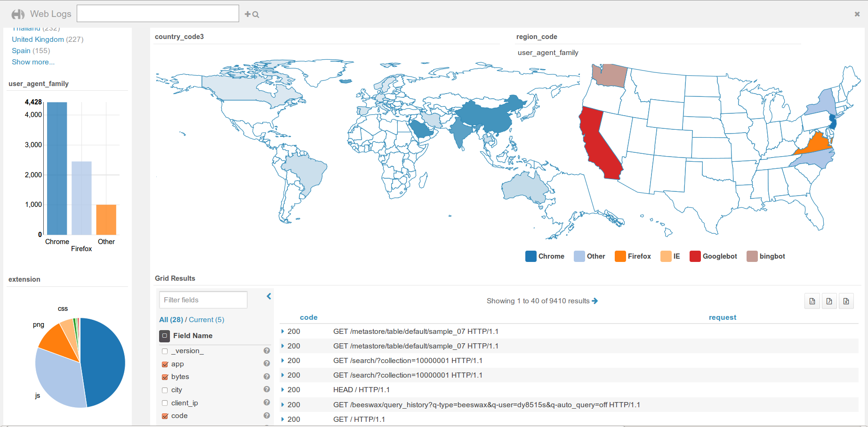Viewport: 868px width, 427px height.
Task: Export grid results as JSON file
Action: coord(812,301)
